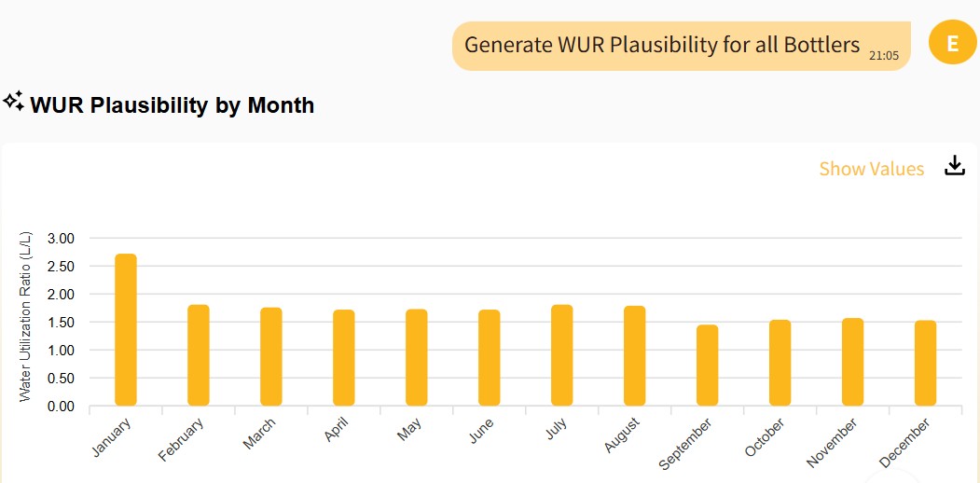Select the September bar
The width and height of the screenshot is (980, 483).
[x=708, y=365]
